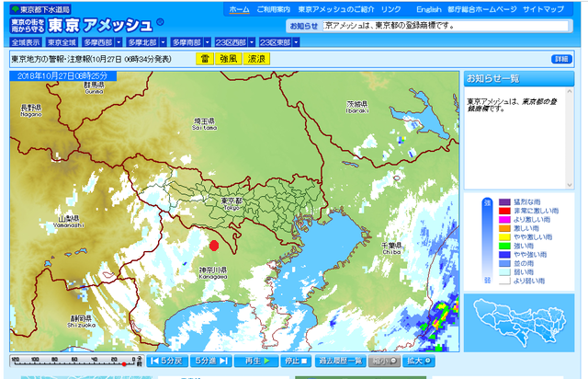Image resolution: width=588 pixels, height=379 pixels.
Task: Click the 千葉県 Chiba map label
Action: click(392, 248)
